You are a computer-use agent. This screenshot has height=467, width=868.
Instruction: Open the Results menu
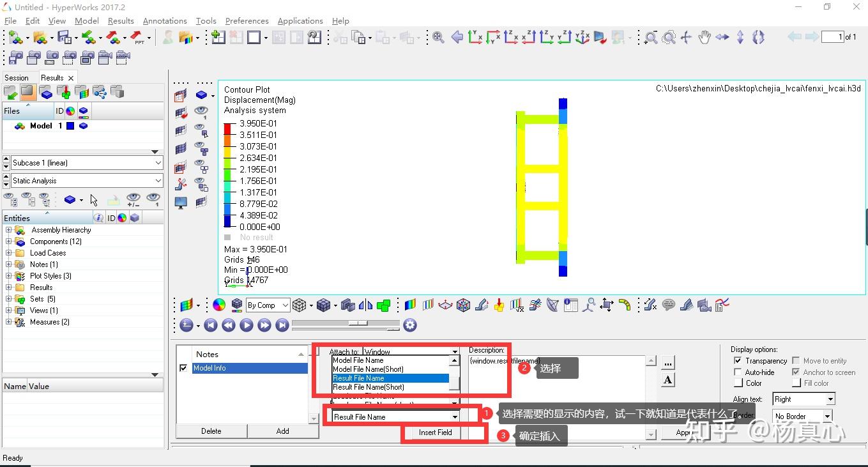point(121,20)
